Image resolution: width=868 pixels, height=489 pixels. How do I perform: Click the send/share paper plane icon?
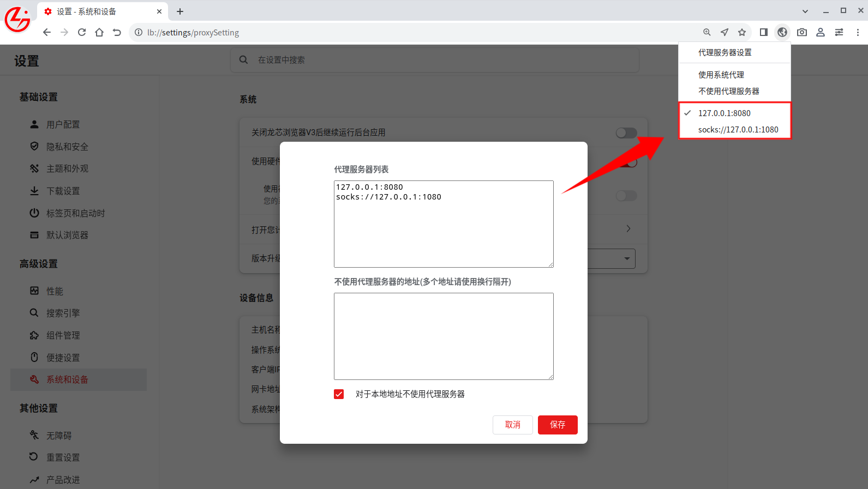tap(725, 32)
